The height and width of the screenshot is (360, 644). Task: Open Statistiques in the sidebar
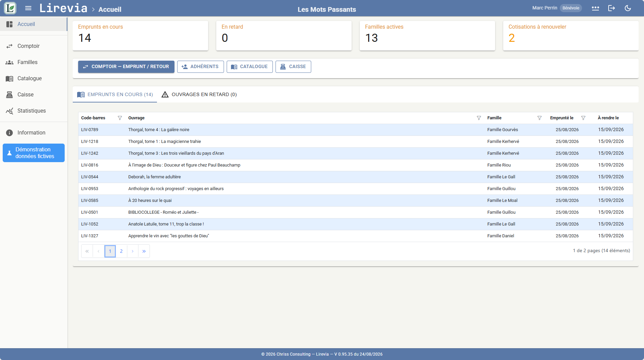34,111
